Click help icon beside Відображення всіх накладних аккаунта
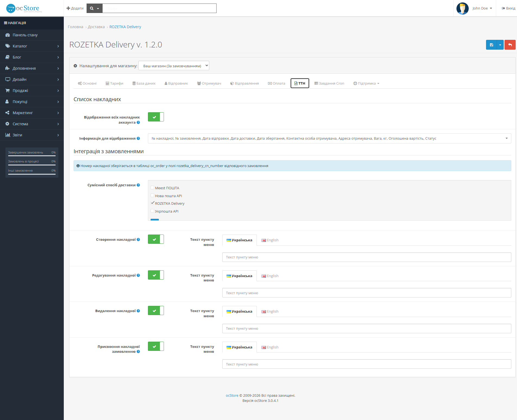 (x=138, y=123)
